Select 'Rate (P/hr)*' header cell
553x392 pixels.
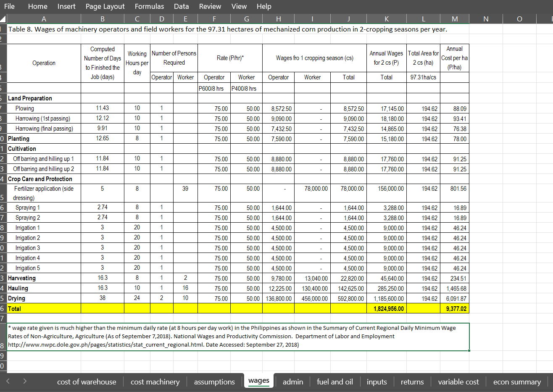(230, 58)
